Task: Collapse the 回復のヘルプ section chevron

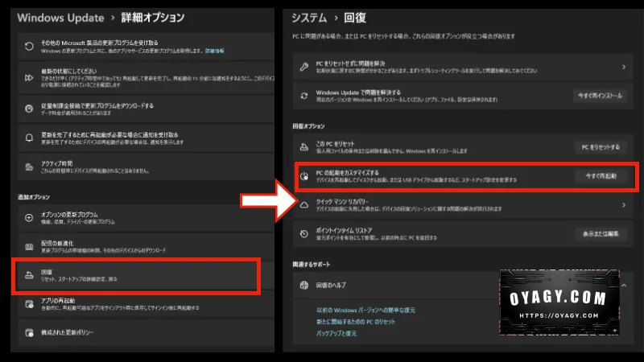Action: (623, 285)
